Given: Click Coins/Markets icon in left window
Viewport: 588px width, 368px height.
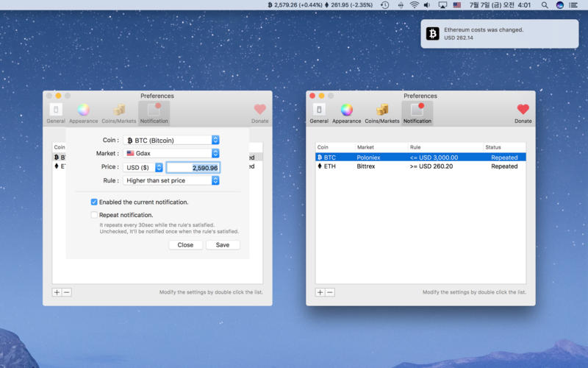Looking at the screenshot, I should [118, 110].
